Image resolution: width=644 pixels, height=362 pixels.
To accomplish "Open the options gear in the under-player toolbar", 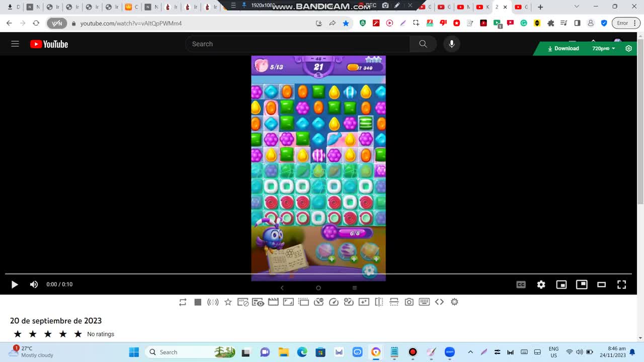I will click(454, 302).
